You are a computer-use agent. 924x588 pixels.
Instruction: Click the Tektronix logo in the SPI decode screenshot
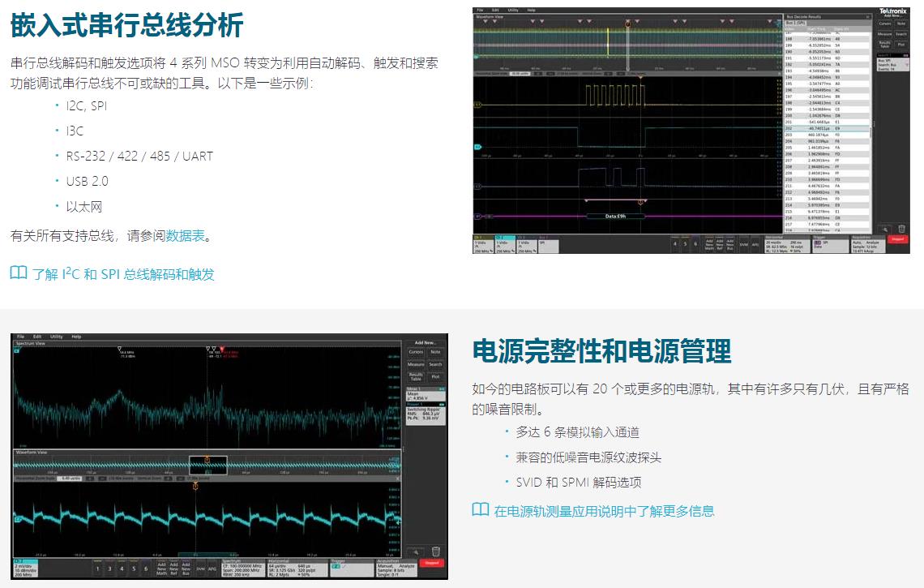pyautogui.click(x=892, y=11)
